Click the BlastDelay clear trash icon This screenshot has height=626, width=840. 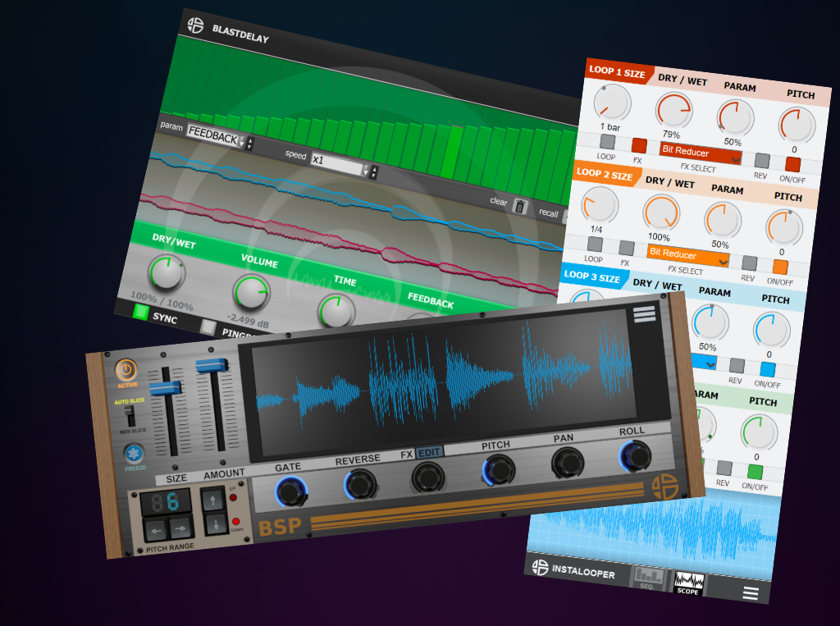pos(519,205)
